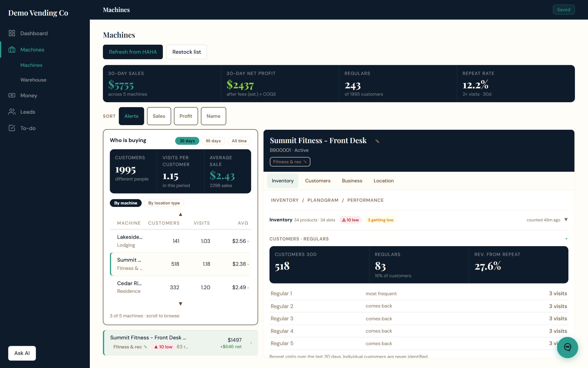Viewport: 588px width, 368px height.
Task: Open Summit Fitness card chevron at $1497
Action: [251, 343]
